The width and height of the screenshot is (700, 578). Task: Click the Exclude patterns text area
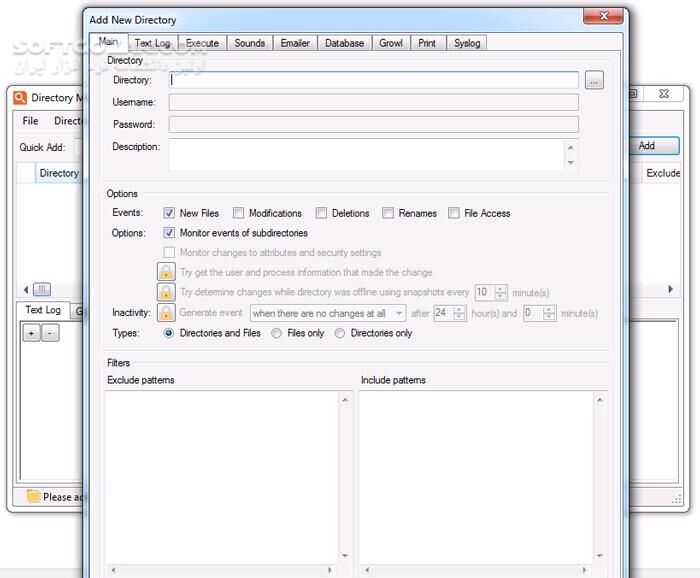click(x=222, y=477)
